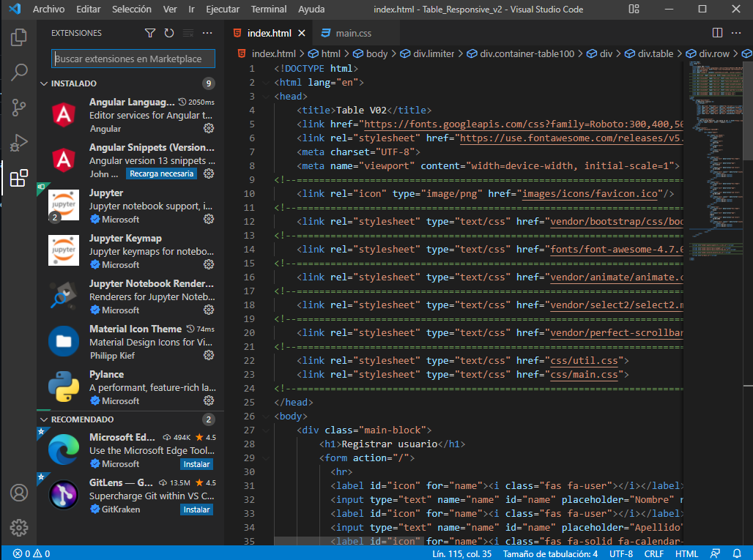Click Recarga necesaria for Angular Snippets

tap(161, 173)
